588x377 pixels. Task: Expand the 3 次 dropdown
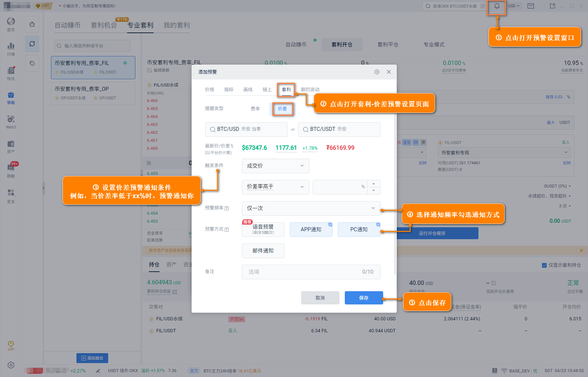(x=565, y=206)
